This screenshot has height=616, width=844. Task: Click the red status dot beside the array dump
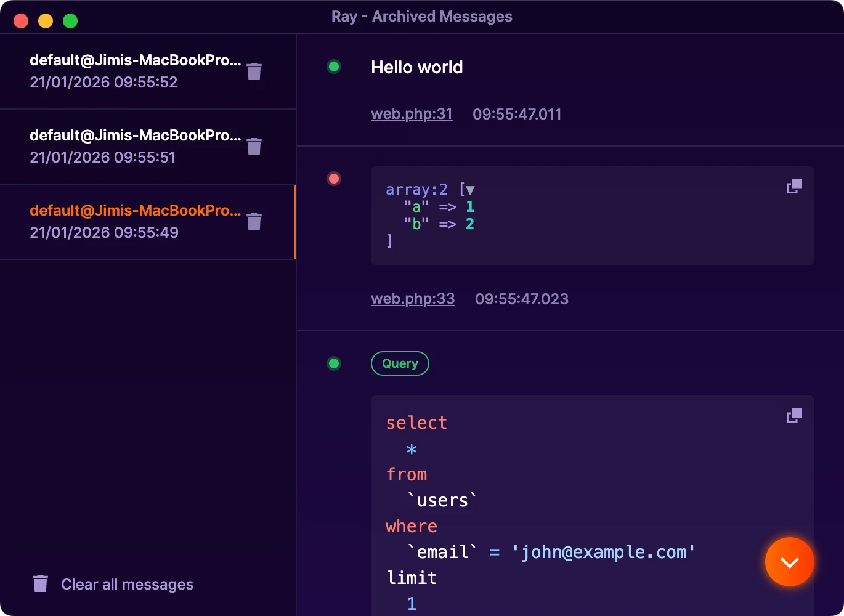point(334,179)
